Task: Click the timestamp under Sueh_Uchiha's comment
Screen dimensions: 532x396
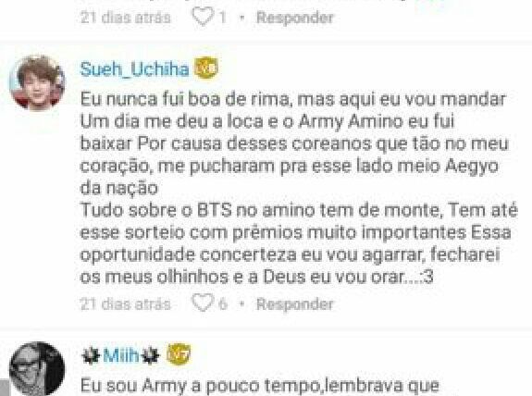Action: [x=126, y=304]
